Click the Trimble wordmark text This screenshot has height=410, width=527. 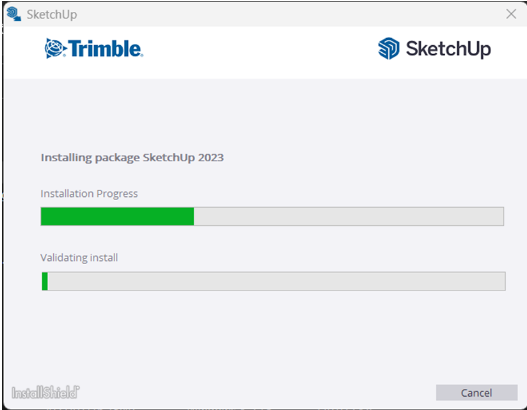coord(105,49)
